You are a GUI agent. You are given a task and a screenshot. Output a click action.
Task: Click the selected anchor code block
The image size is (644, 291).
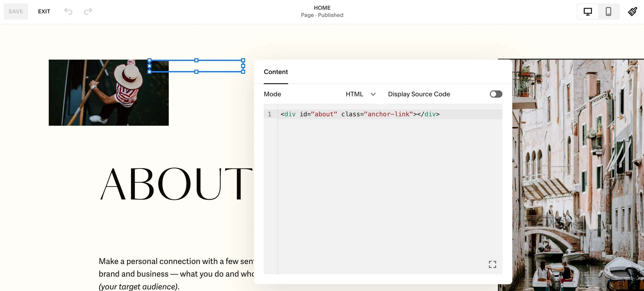point(197,66)
